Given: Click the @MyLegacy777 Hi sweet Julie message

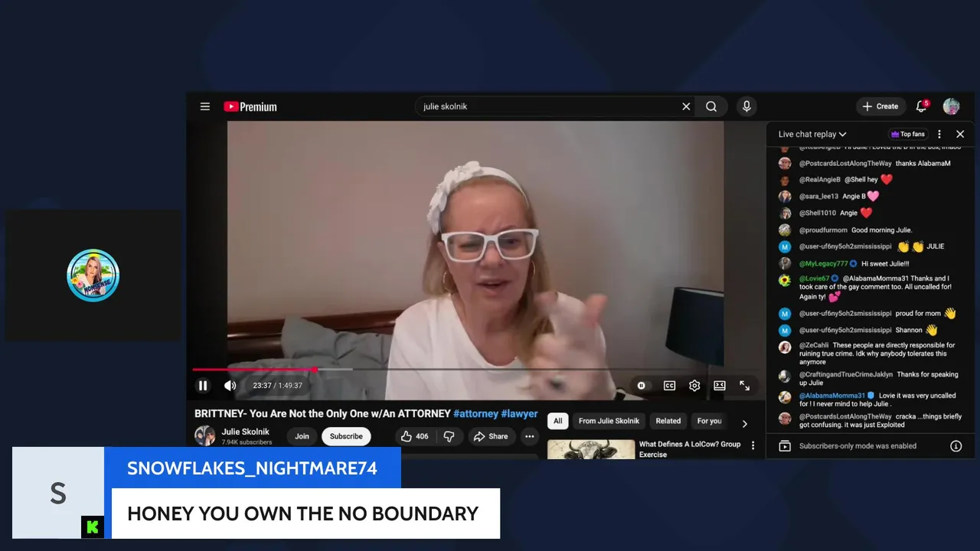Looking at the screenshot, I should point(871,263).
